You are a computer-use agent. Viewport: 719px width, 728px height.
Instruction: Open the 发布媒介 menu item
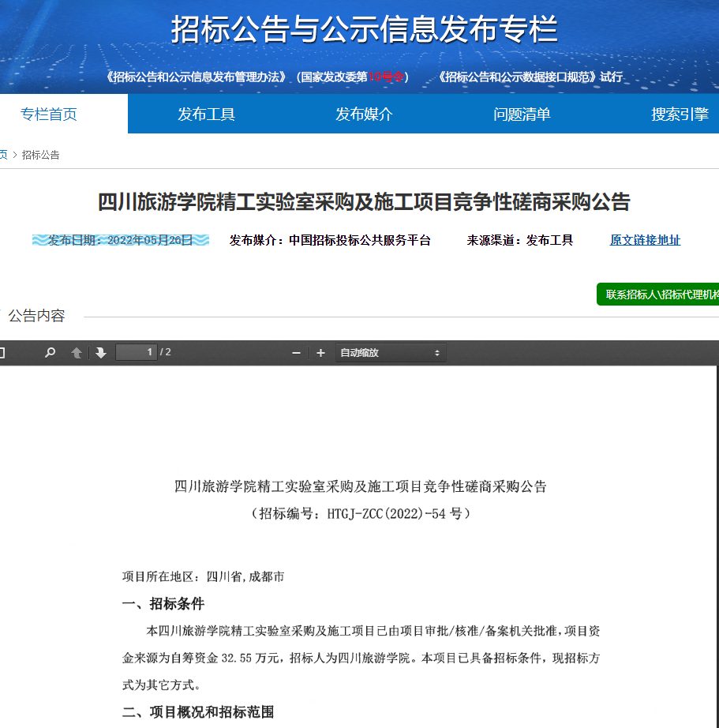click(x=365, y=114)
